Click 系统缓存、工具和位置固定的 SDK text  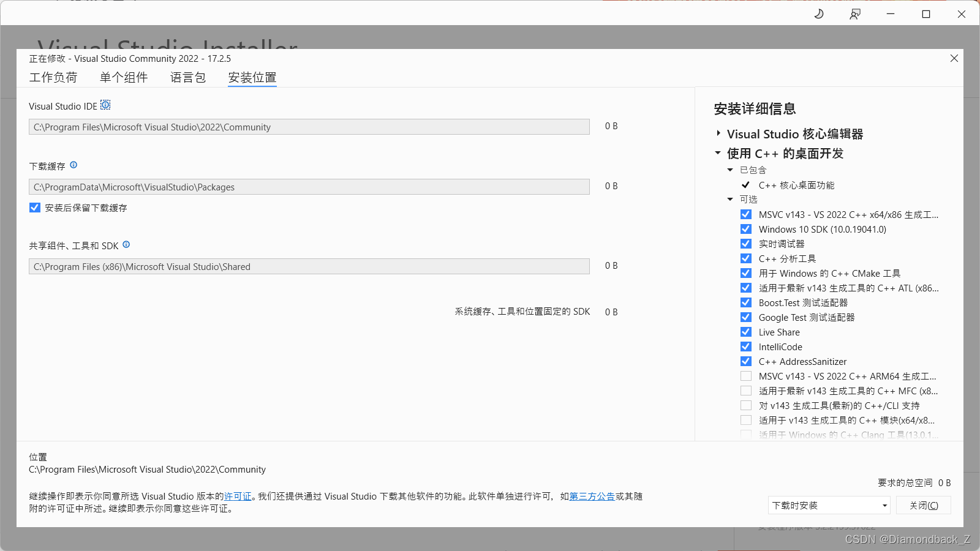tap(522, 312)
